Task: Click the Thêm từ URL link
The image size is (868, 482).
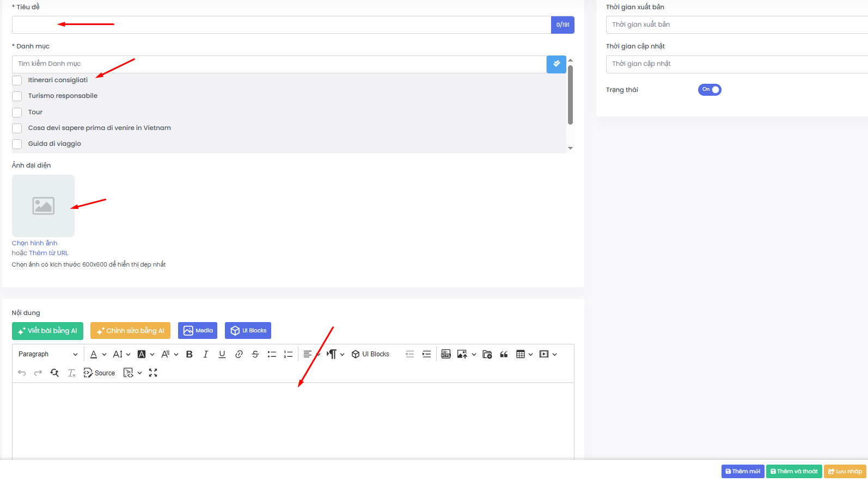Action: (48, 253)
